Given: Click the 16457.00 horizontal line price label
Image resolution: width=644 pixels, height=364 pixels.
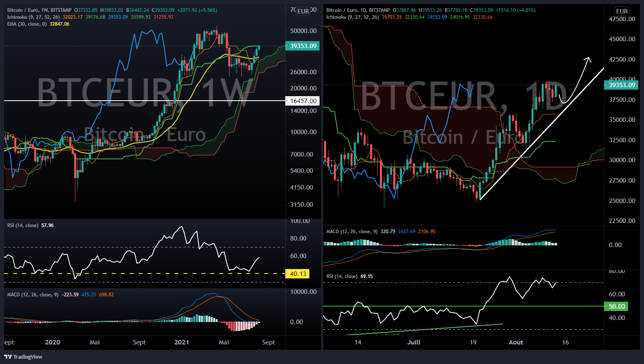Looking at the screenshot, I should pyautogui.click(x=303, y=101).
